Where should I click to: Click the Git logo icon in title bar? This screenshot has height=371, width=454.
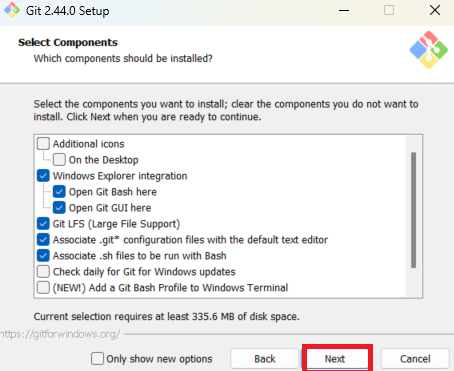[12, 10]
